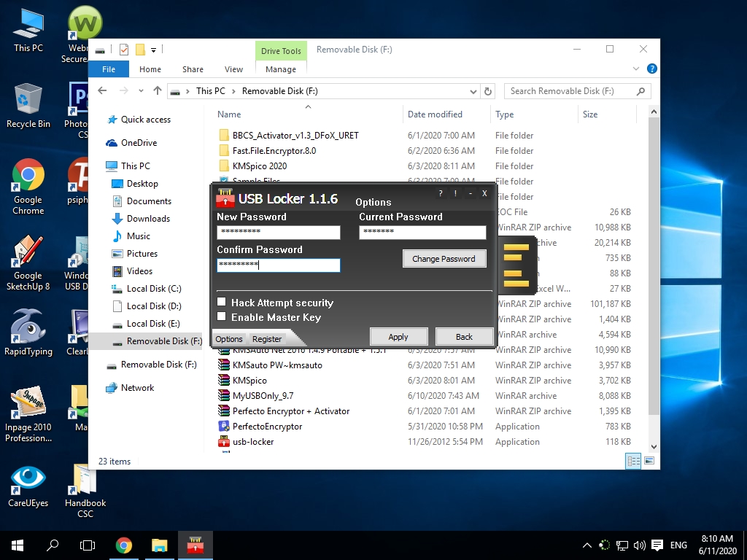Click the Change Password button
The width and height of the screenshot is (747, 560).
(444, 258)
